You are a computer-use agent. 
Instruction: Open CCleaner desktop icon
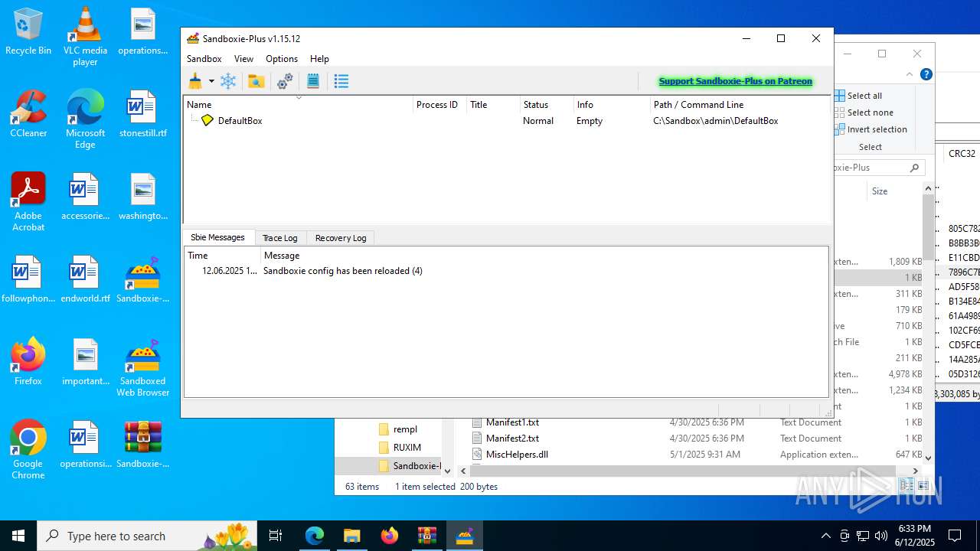click(x=28, y=115)
